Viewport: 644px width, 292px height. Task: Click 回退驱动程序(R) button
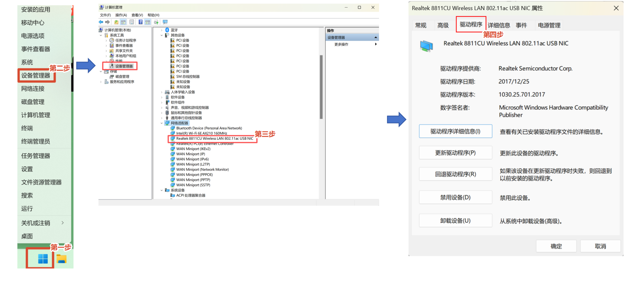coord(455,174)
